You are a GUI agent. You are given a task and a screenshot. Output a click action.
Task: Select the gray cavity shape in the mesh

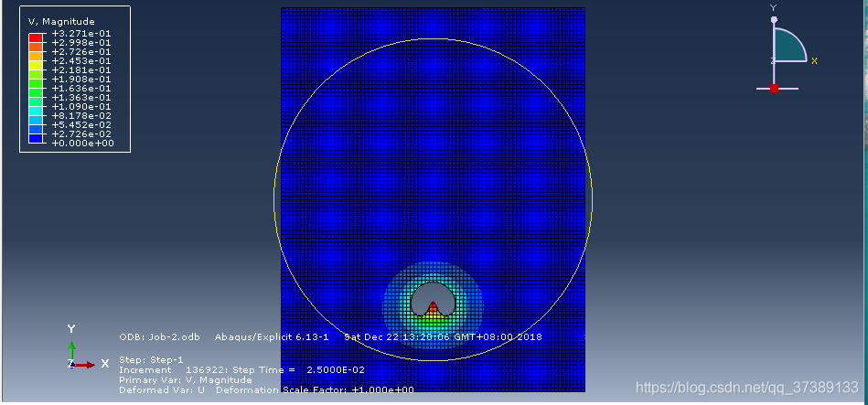click(x=432, y=293)
